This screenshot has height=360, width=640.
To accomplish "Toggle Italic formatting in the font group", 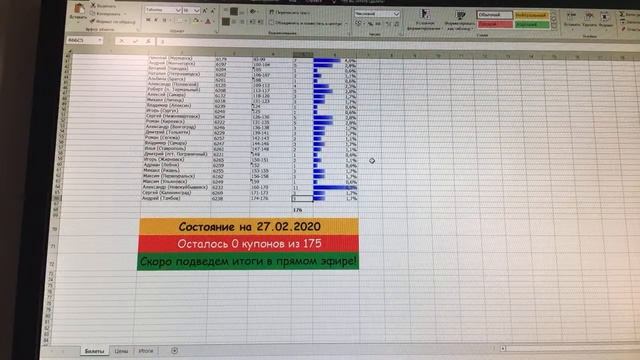I will click(x=156, y=20).
